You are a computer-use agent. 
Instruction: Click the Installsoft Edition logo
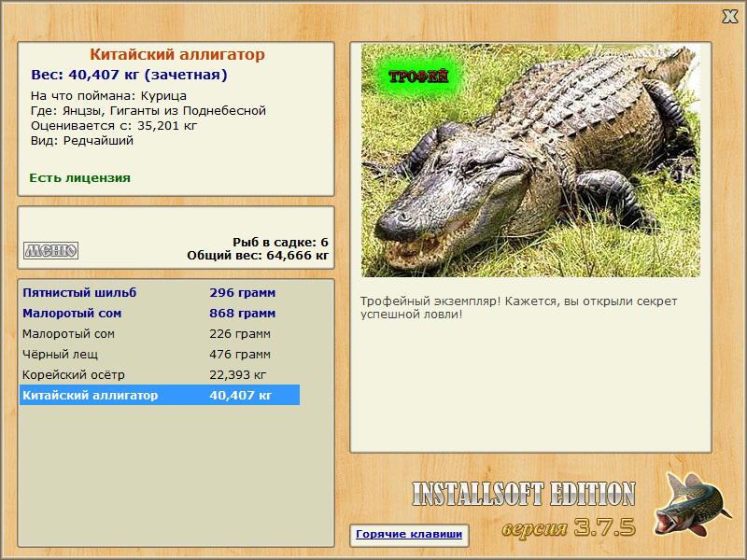pos(524,494)
